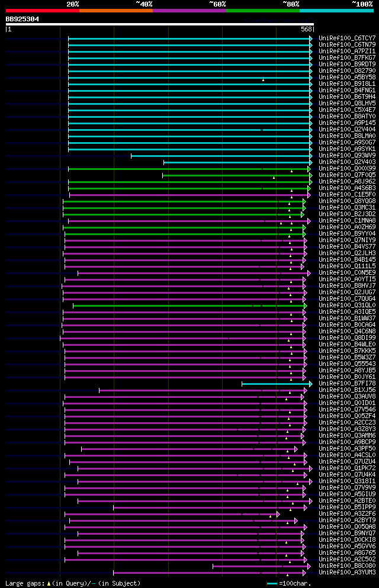Select the UniRef100_A3PF50 label

[347, 448]
